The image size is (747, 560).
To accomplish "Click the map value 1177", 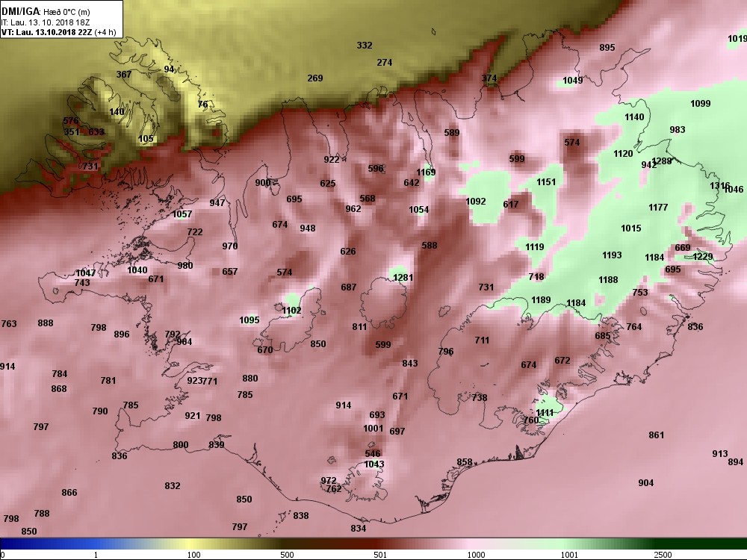I will pos(658,208).
